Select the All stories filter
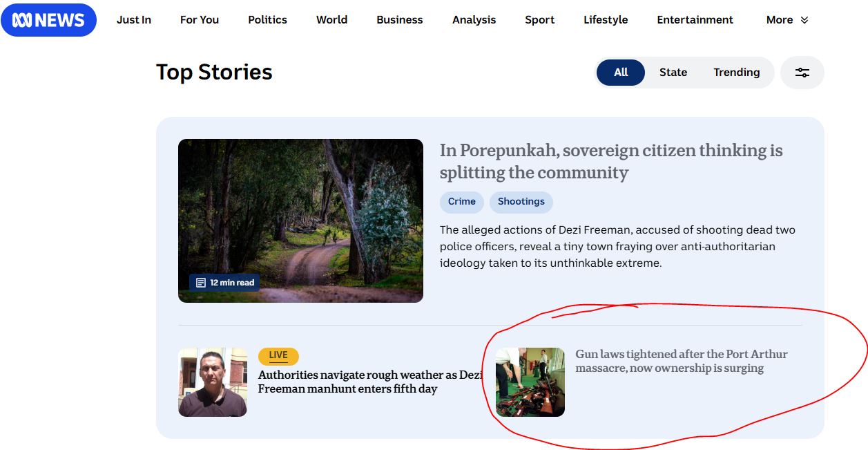Screen dimensions: 868x450 click(621, 73)
